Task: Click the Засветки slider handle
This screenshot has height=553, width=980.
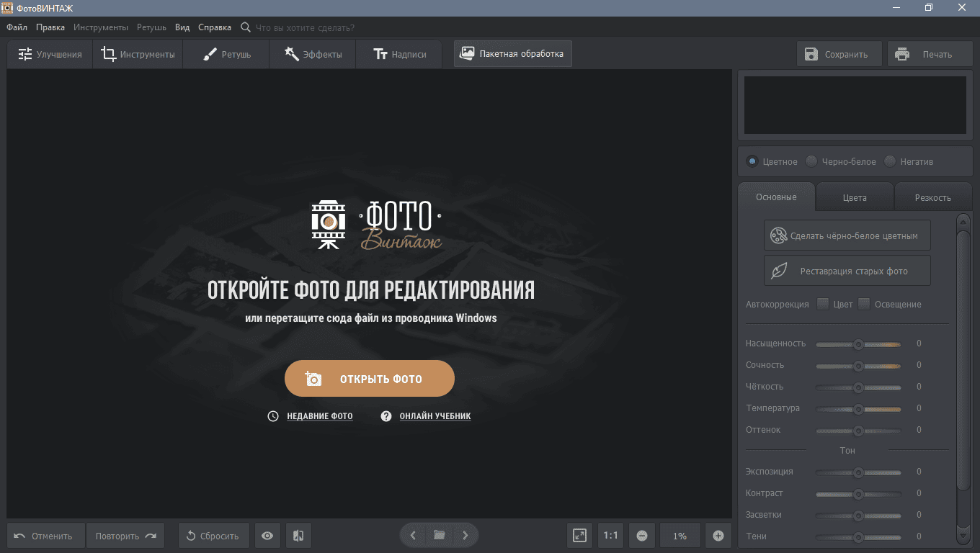Action: 858,516
